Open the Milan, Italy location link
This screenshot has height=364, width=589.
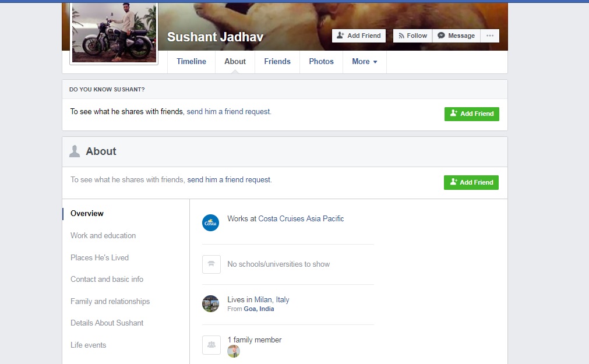click(x=271, y=300)
